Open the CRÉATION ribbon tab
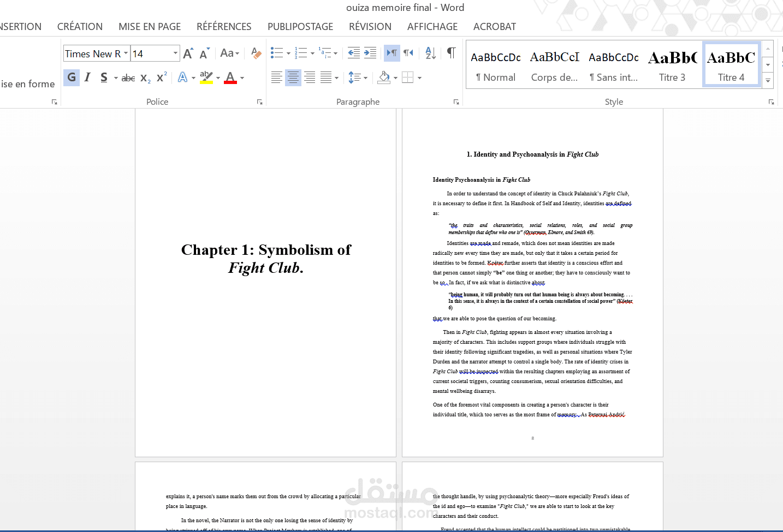 (x=80, y=27)
